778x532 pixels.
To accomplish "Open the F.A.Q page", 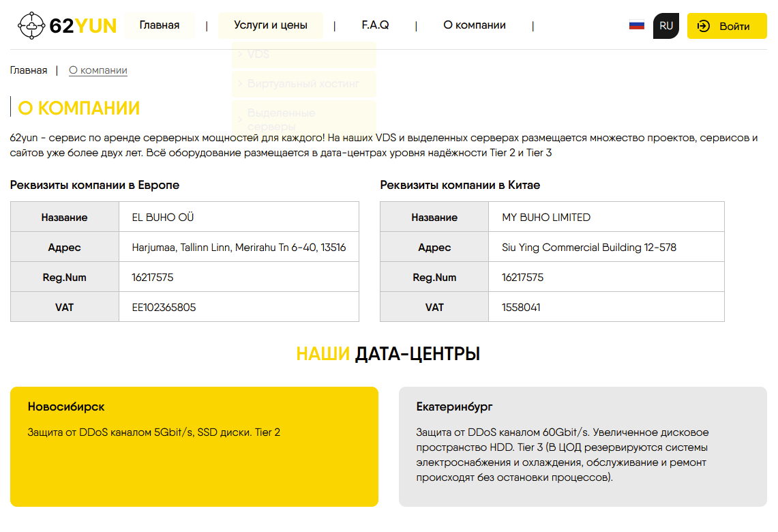I will [x=375, y=25].
